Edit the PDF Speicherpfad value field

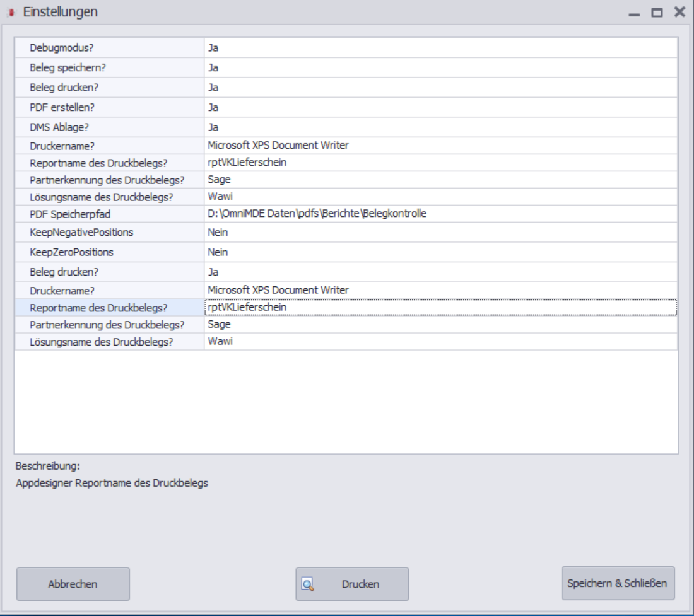(441, 214)
